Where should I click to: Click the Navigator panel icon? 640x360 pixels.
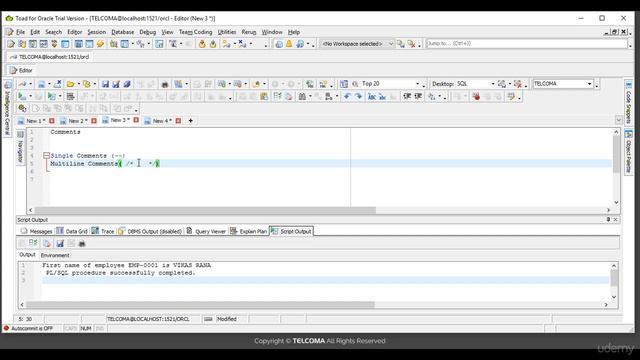pos(20,134)
